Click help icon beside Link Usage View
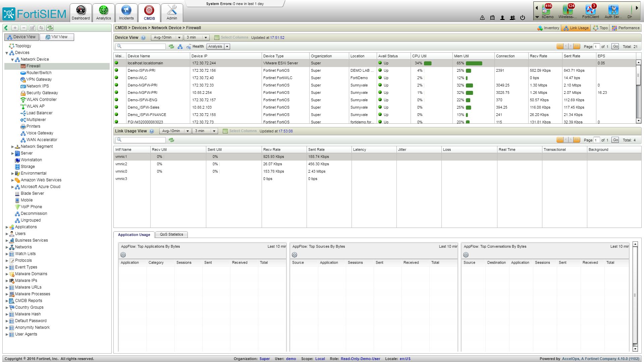Viewport: 644px width, 362px height. click(x=152, y=131)
